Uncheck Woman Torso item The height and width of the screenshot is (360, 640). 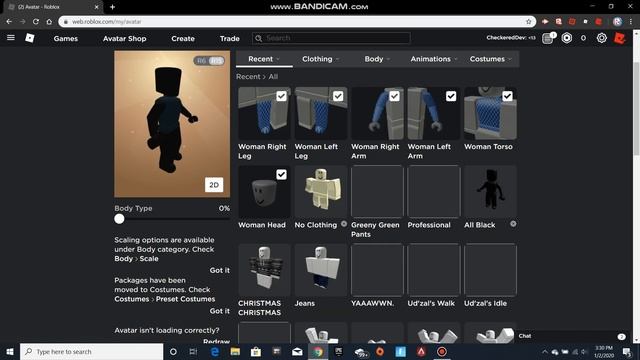pyautogui.click(x=507, y=96)
